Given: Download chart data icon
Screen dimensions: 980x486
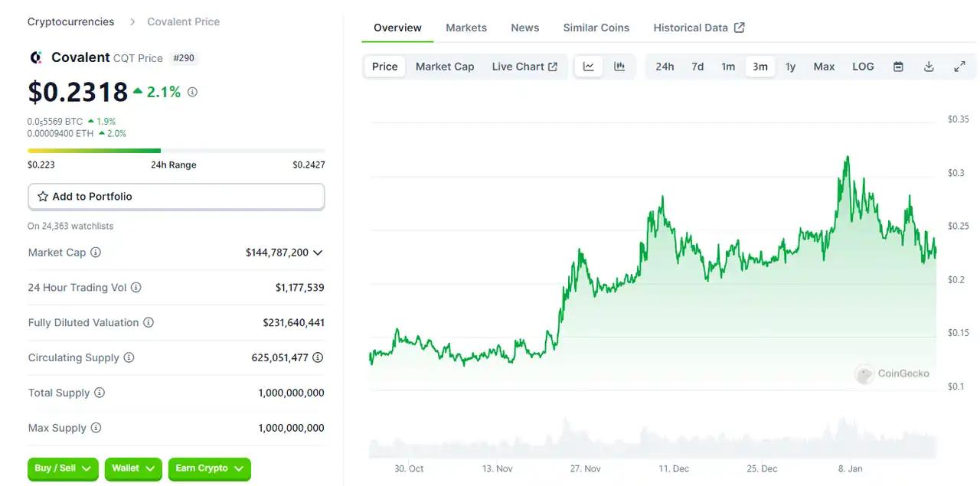Looking at the screenshot, I should (x=929, y=67).
